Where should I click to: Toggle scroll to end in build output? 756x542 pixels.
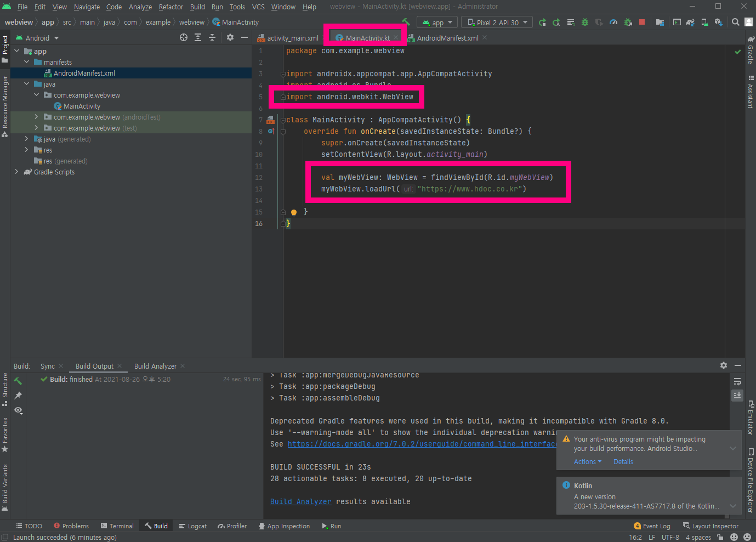coord(737,395)
